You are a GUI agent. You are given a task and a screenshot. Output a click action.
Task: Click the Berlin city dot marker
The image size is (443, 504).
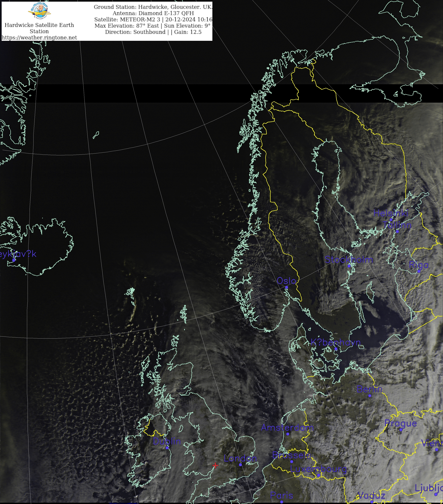tap(370, 396)
